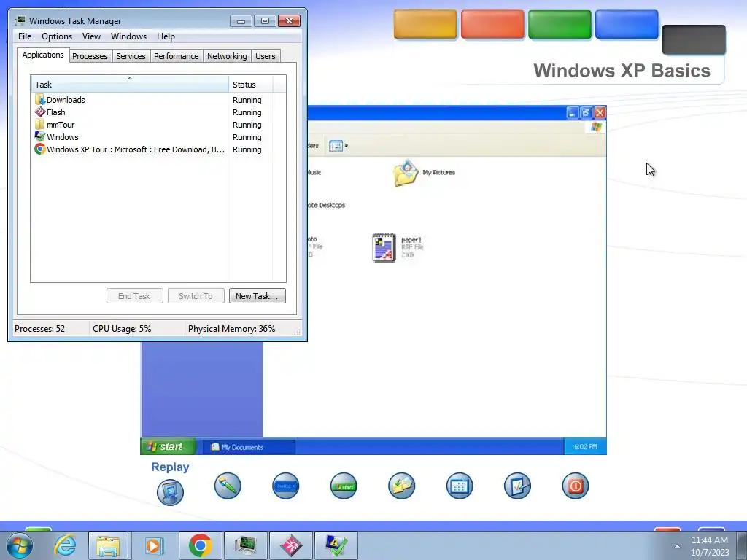Click the Windows tour taskbar icon

click(x=336, y=545)
